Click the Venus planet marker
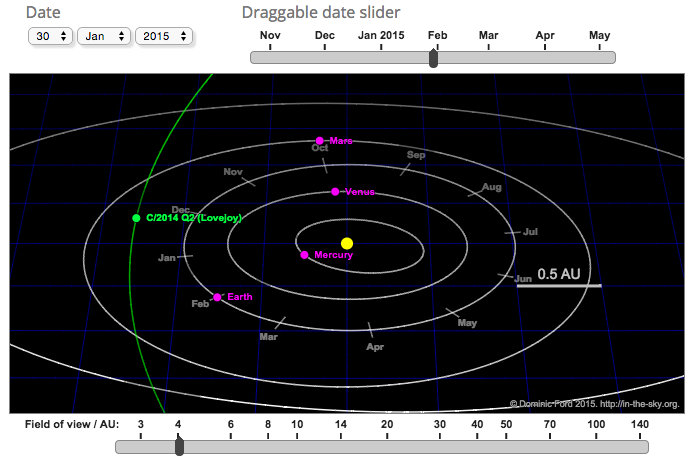The width and height of the screenshot is (693, 460). pyautogui.click(x=336, y=191)
